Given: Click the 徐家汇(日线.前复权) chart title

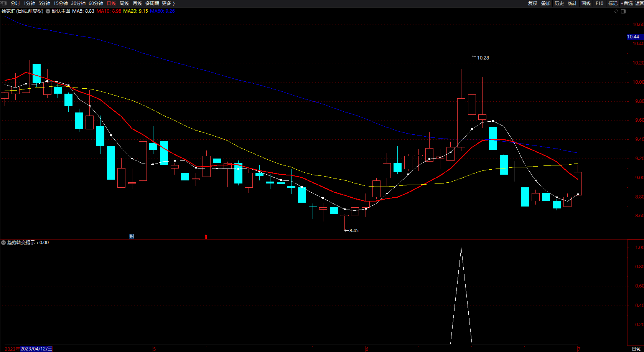Looking at the screenshot, I should point(23,11).
